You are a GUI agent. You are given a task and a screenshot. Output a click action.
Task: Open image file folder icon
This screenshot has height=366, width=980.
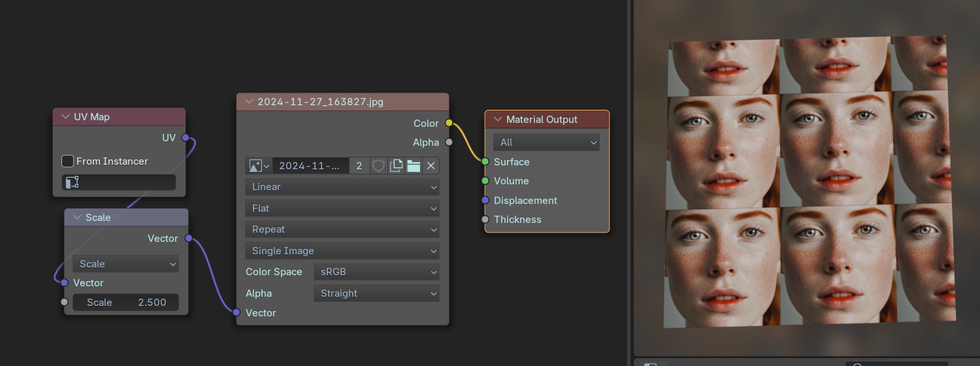tap(414, 166)
